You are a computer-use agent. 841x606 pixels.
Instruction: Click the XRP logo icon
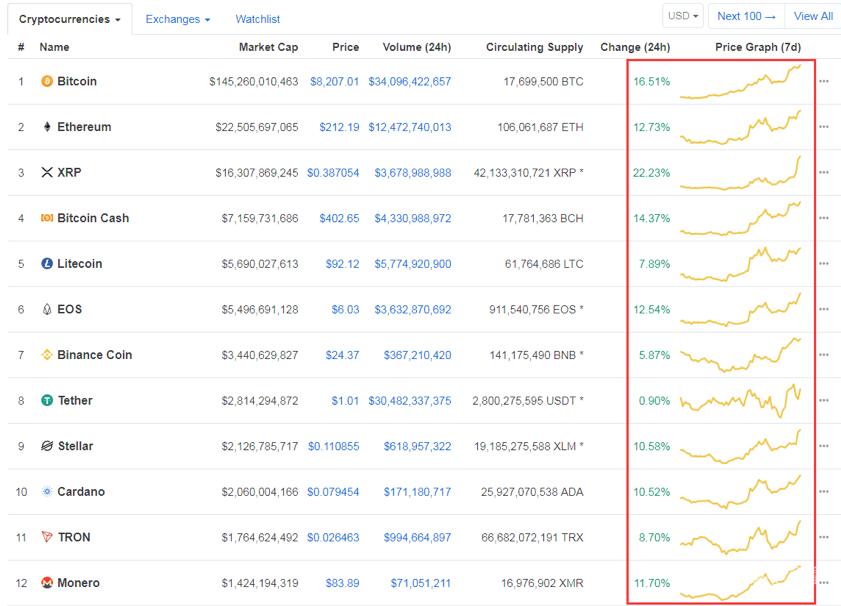point(47,172)
